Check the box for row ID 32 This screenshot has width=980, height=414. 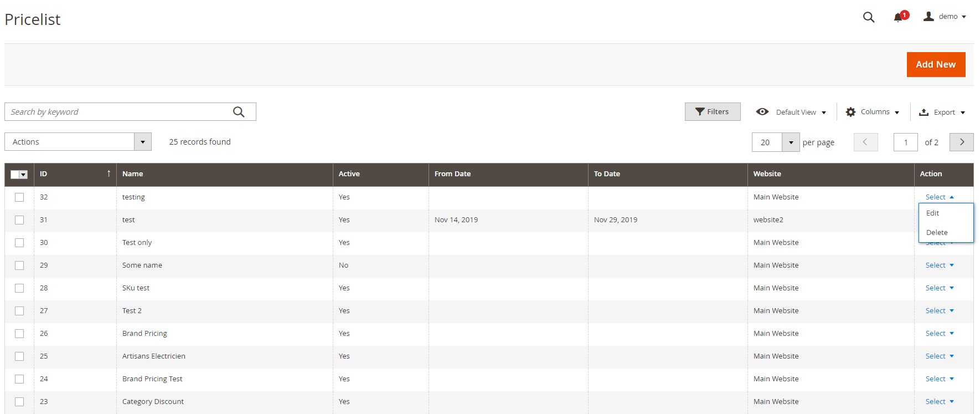point(19,197)
